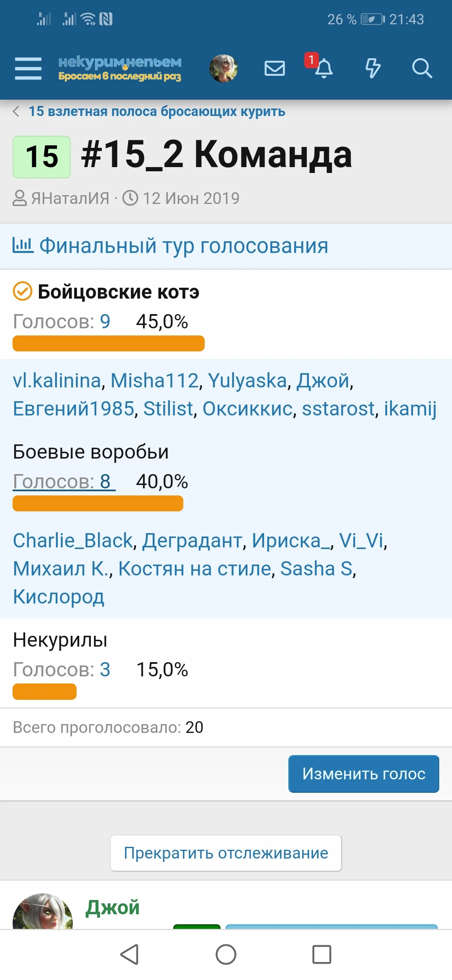Tap 'Прекратить отслеживание' button
Screen dimensions: 452x980
pos(226,853)
